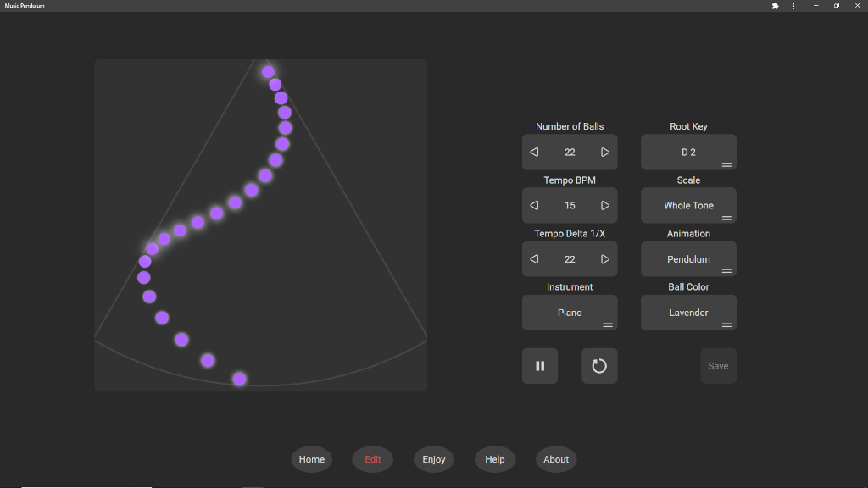Image resolution: width=868 pixels, height=488 pixels.
Task: Increase the Number of Balls value
Action: 605,152
